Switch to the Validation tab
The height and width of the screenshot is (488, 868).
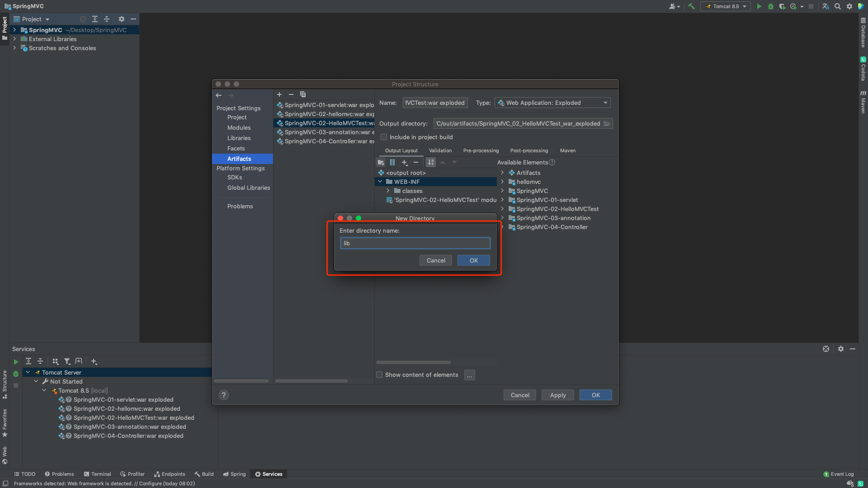point(440,150)
